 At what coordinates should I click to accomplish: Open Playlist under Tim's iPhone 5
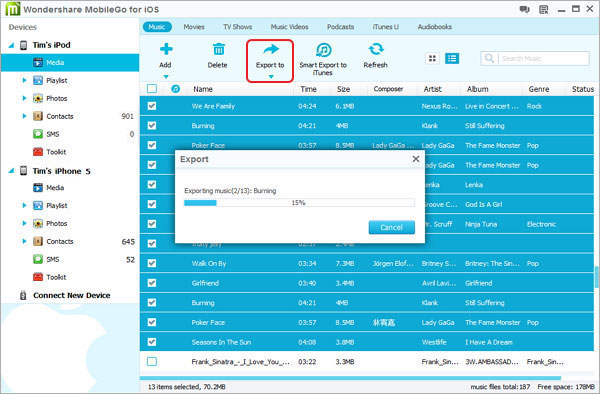(57, 205)
